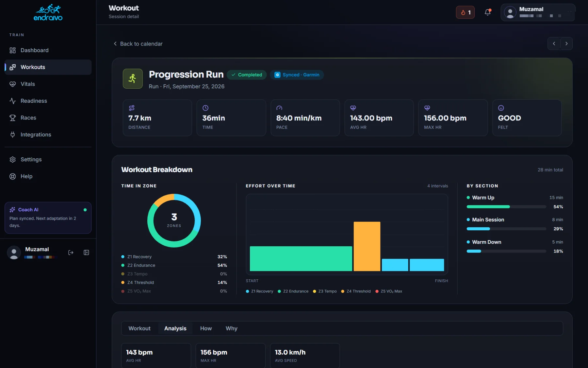Click the Integrations plug icon
Viewport: 588px width, 368px height.
tap(13, 134)
